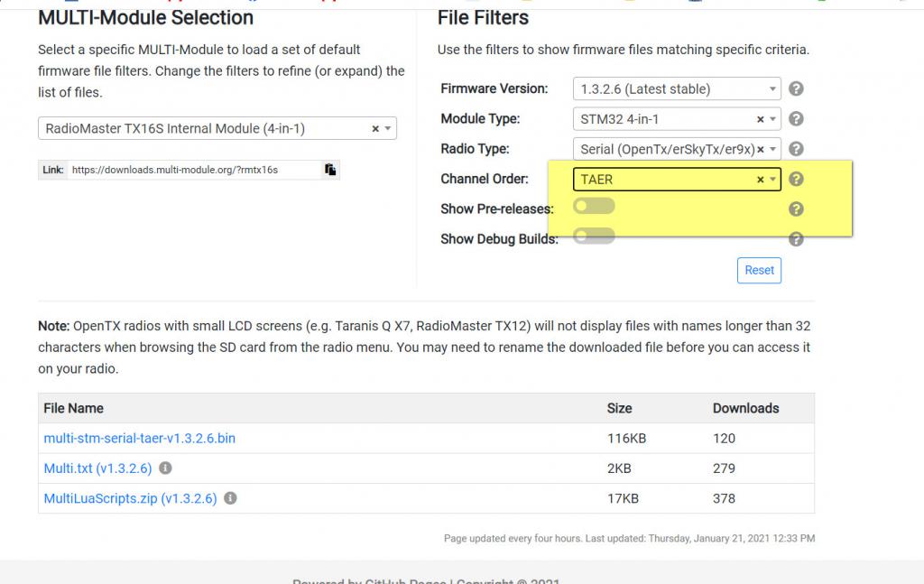Open help for Channel Order filter

pos(796,179)
